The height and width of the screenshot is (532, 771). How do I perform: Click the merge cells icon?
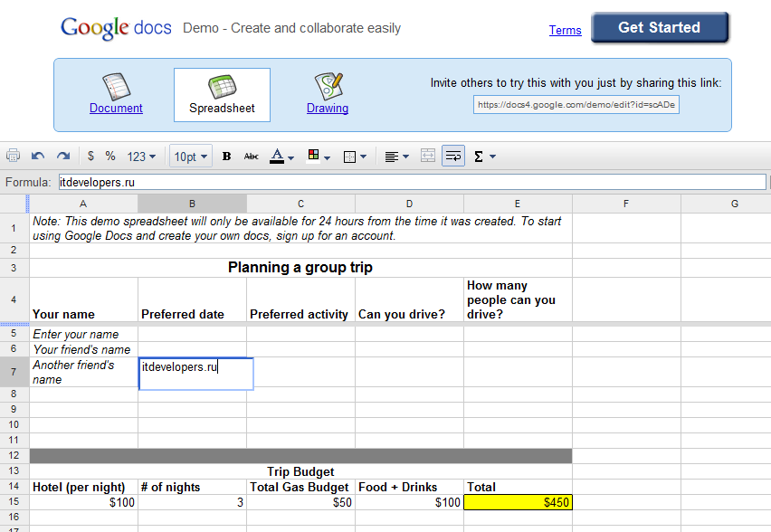[428, 157]
